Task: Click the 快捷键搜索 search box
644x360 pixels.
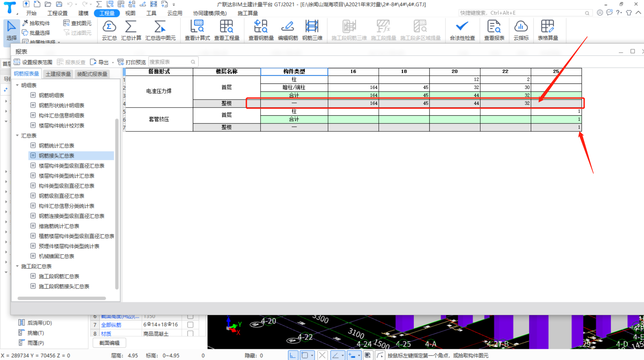Action: tap(525, 13)
